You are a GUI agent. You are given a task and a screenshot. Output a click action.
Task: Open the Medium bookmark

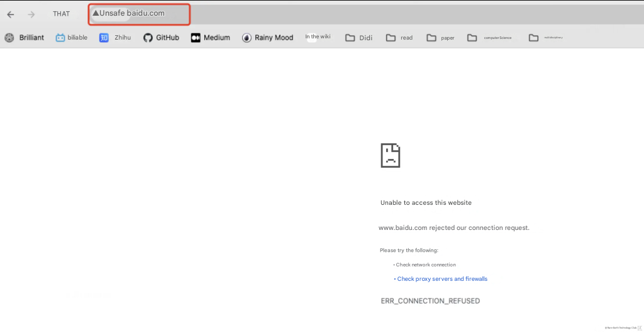(x=210, y=38)
